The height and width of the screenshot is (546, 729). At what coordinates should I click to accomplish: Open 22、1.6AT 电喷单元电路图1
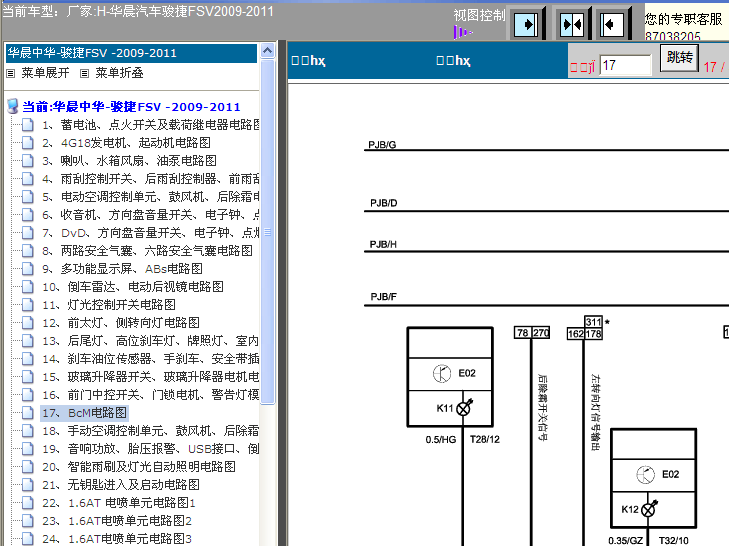(x=119, y=503)
